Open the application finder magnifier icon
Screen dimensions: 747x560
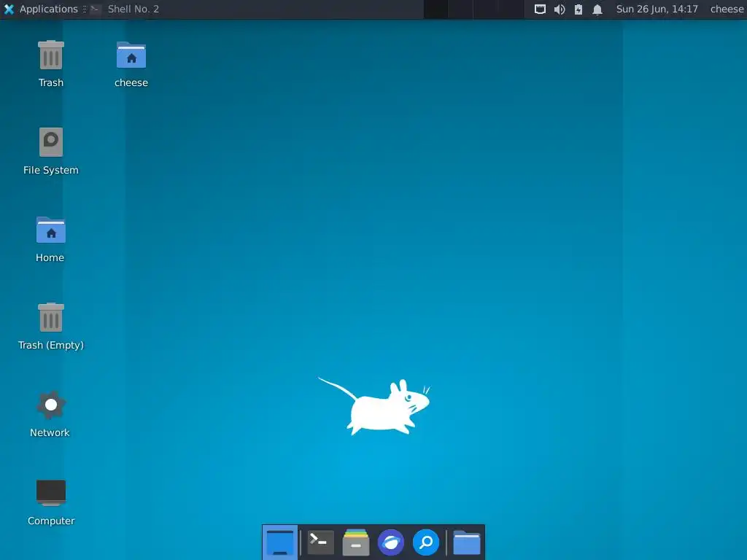[x=426, y=542]
